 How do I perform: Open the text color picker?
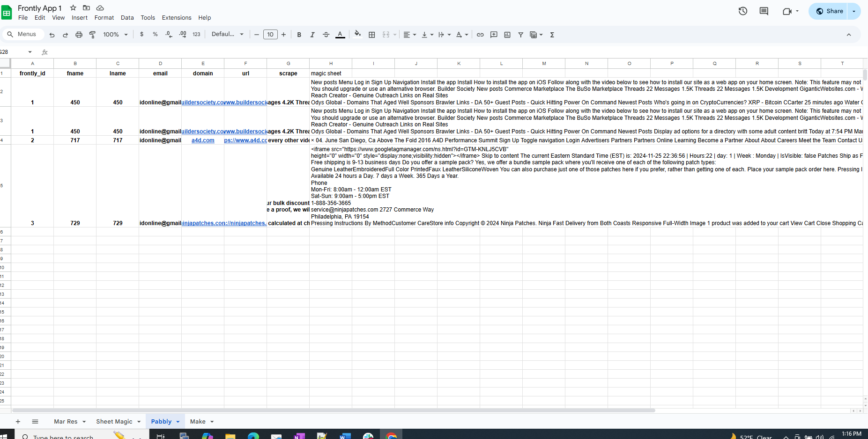341,35
